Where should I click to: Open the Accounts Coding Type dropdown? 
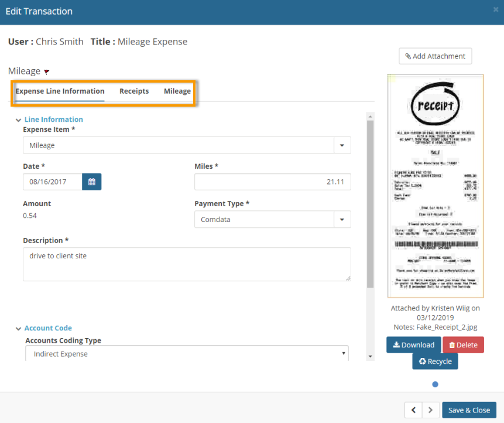pos(344,353)
